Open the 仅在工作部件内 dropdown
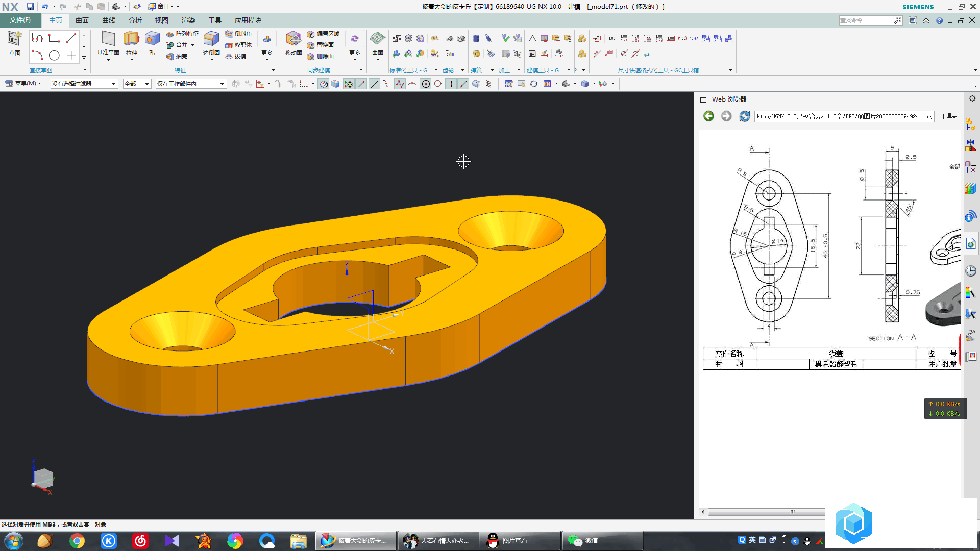This screenshot has width=980, height=551. pos(191,84)
